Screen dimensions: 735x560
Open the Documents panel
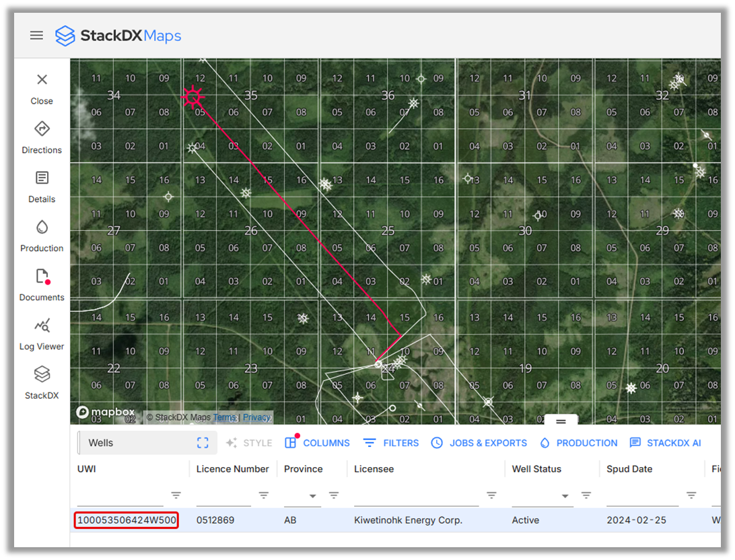[42, 277]
